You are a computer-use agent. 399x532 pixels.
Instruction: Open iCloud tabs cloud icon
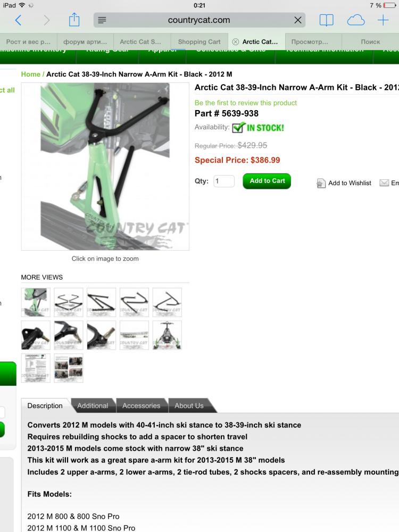click(x=355, y=20)
